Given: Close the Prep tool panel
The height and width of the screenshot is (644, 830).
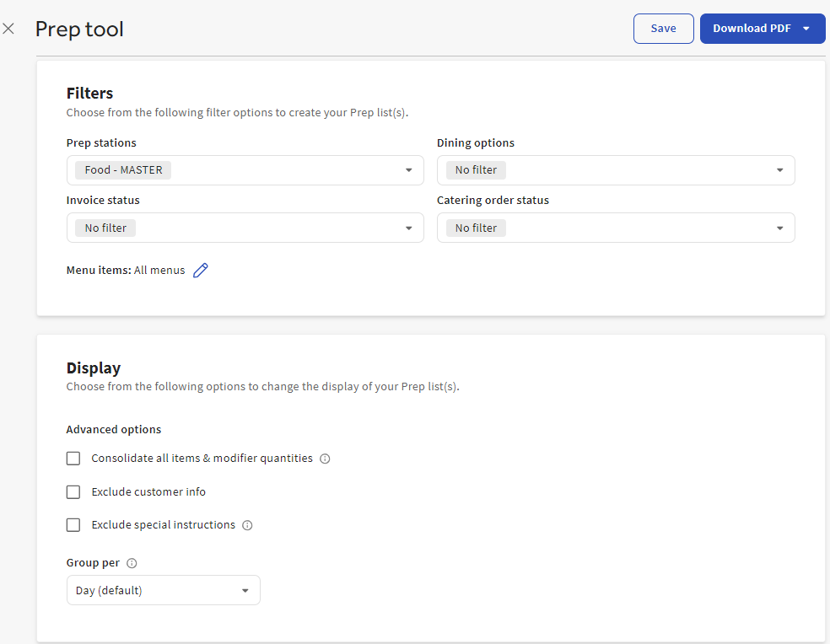Looking at the screenshot, I should [8, 29].
